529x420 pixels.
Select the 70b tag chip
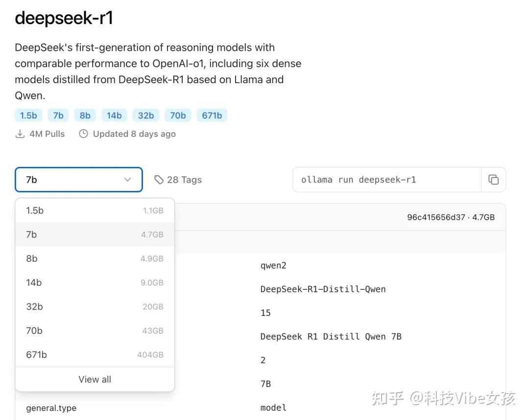click(x=177, y=115)
